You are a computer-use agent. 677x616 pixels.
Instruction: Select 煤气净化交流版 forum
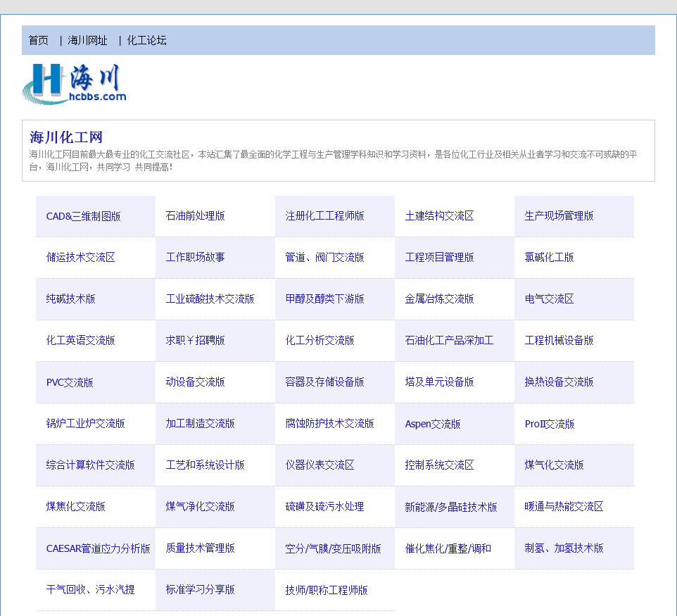[200, 506]
